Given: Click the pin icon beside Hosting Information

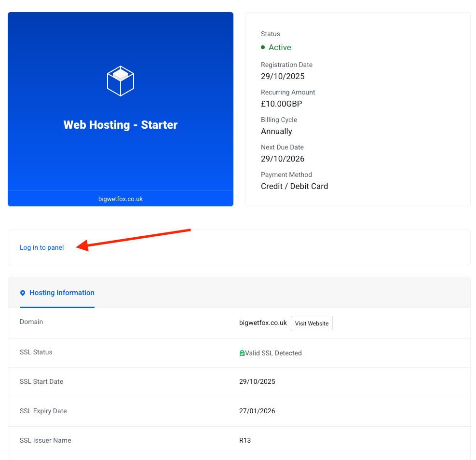Looking at the screenshot, I should [23, 293].
